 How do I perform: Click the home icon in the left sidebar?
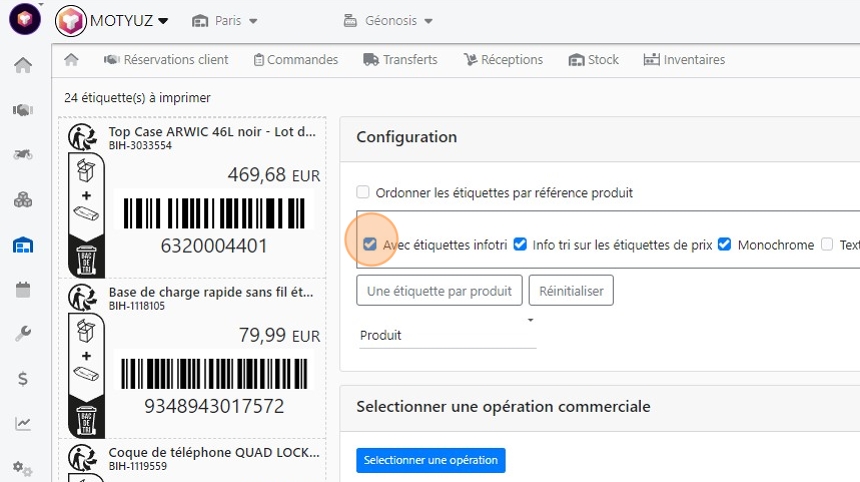coord(23,66)
